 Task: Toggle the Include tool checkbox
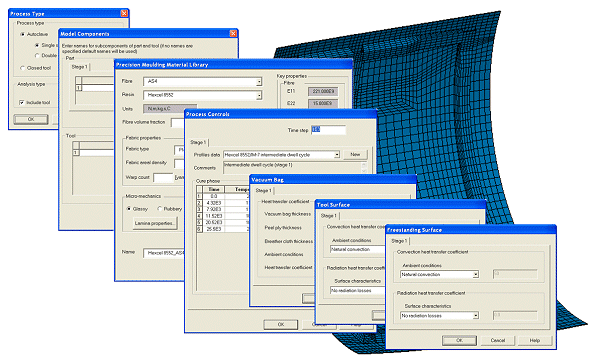22,103
